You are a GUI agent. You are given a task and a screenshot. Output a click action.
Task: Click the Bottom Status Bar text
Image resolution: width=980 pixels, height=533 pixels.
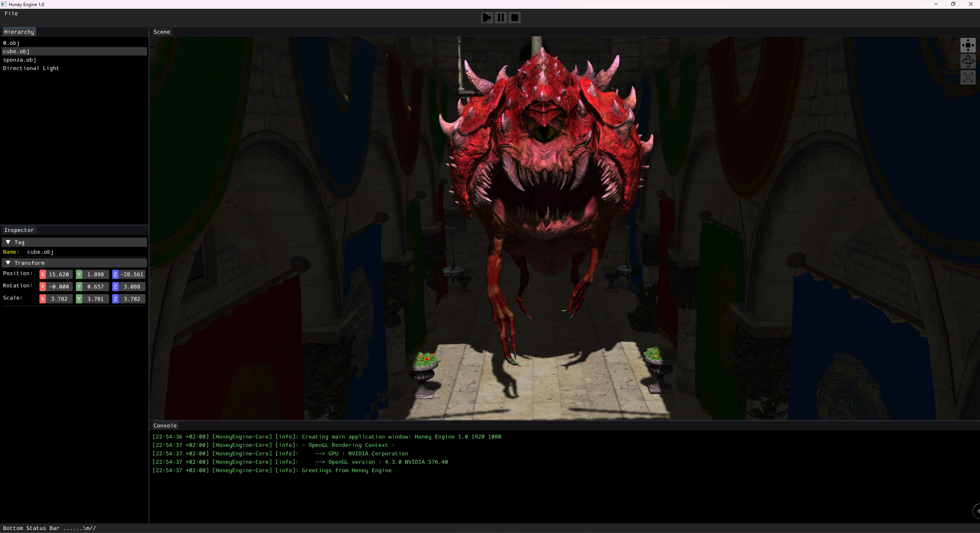point(49,528)
